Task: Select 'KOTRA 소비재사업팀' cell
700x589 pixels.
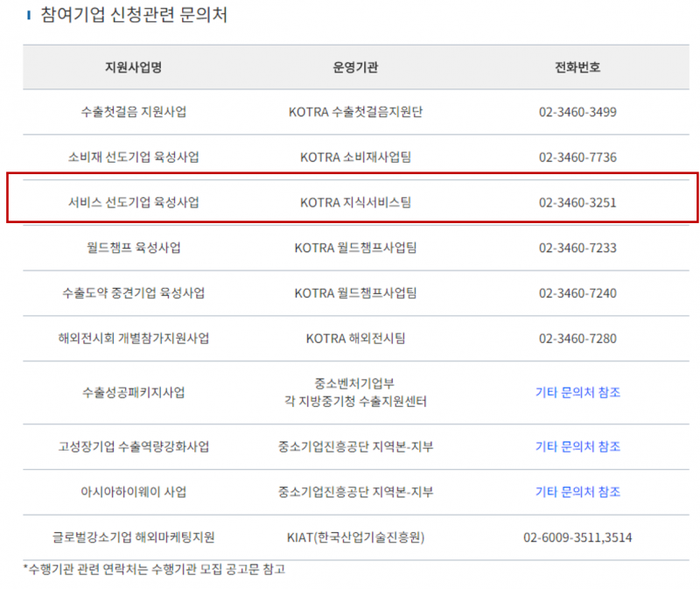Action: tap(355, 158)
